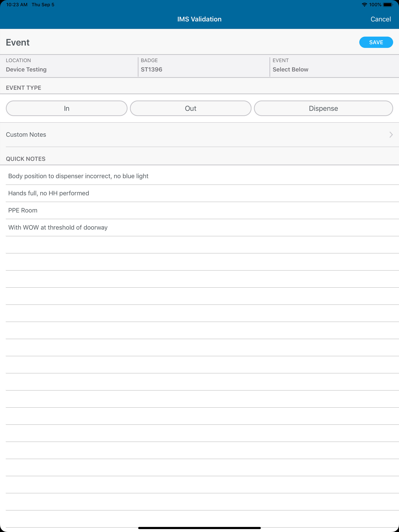Select the In event type

67,108
